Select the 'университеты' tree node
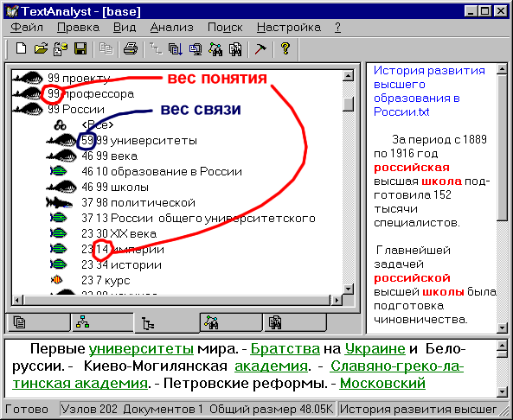 point(154,141)
